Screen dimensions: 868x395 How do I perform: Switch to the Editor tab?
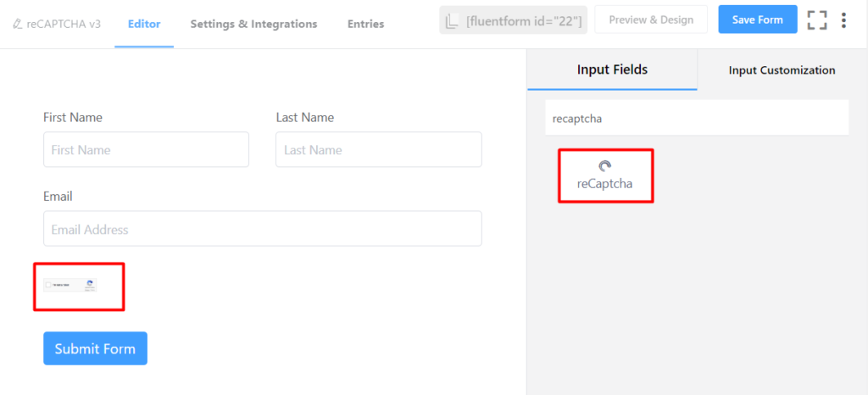(x=144, y=24)
